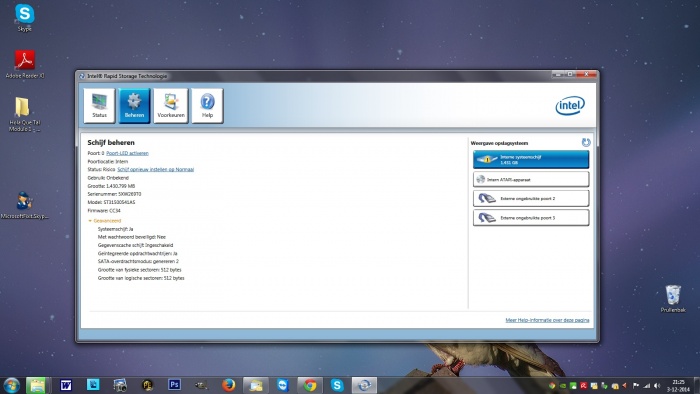
Task: Click the Intel Rapid Storage taskbar button
Action: 364,385
